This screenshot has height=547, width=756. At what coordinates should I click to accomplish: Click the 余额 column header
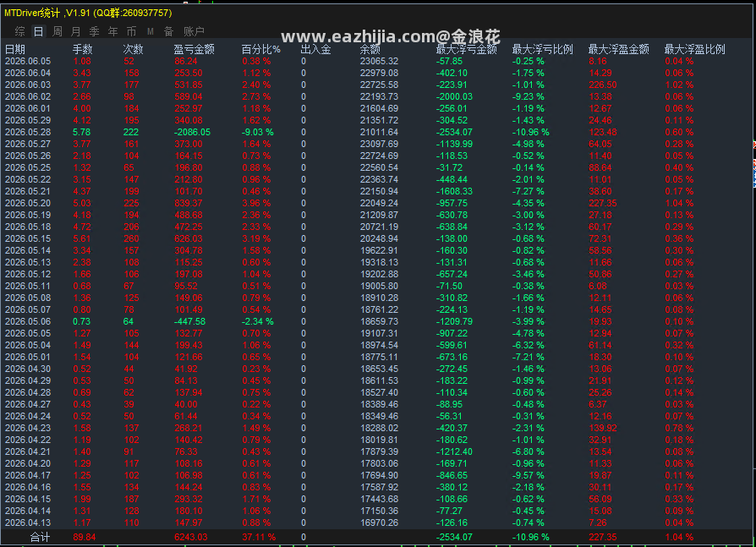point(370,49)
